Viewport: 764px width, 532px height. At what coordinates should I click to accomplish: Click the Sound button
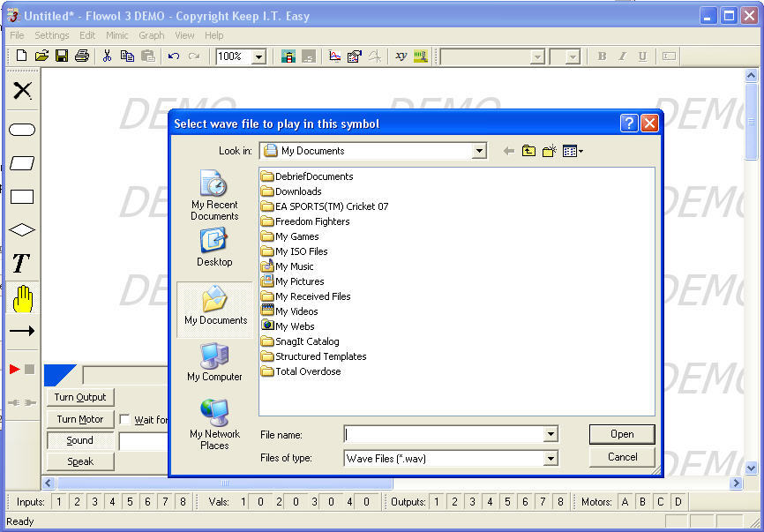[x=80, y=440]
